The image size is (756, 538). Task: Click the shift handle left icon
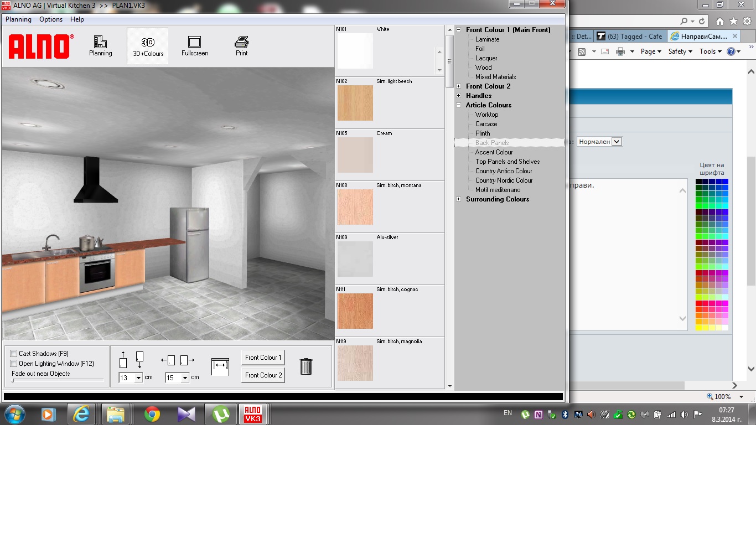click(168, 360)
